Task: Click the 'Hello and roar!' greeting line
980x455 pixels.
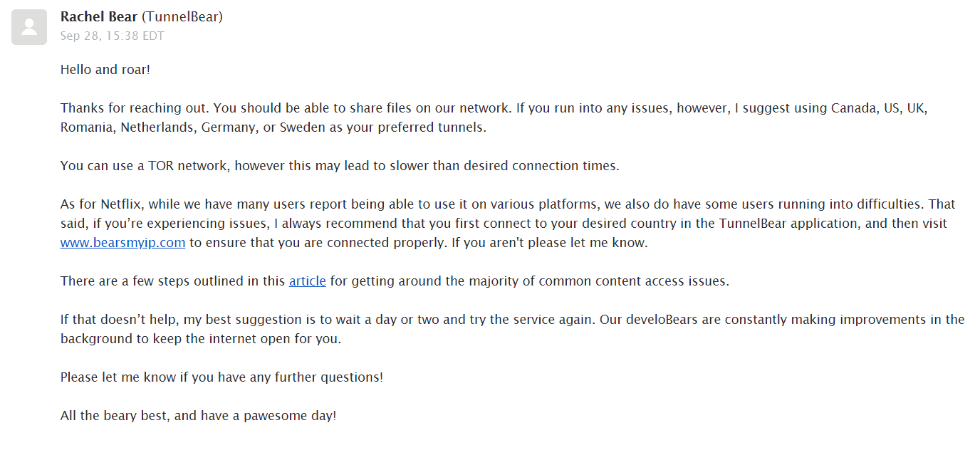Action: pyautogui.click(x=105, y=69)
